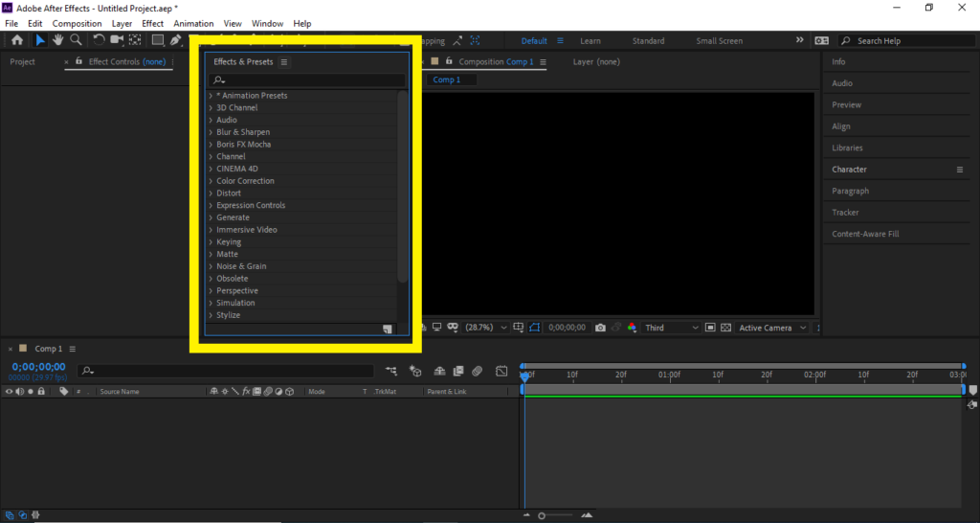This screenshot has width=980, height=523.
Task: Select the Pen tool
Action: tap(176, 40)
